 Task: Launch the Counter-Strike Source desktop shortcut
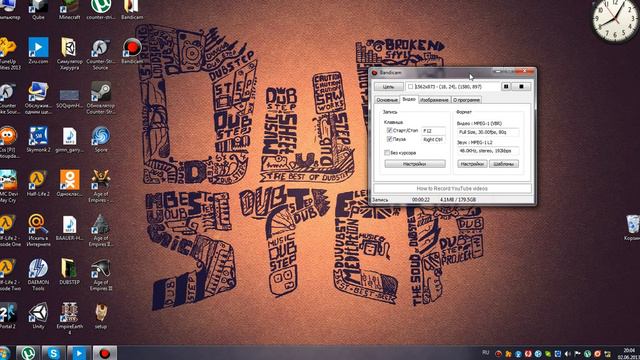100,53
